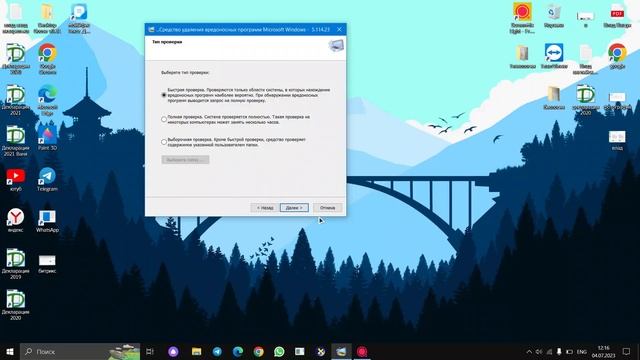
Task: Open Paint 3D desktop shortcut
Action: (47, 138)
